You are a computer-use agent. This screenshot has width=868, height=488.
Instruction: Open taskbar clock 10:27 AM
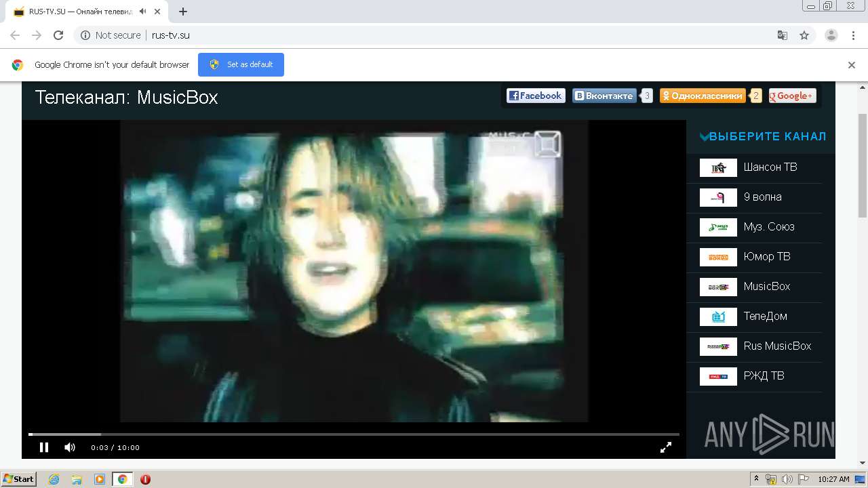pyautogui.click(x=834, y=479)
